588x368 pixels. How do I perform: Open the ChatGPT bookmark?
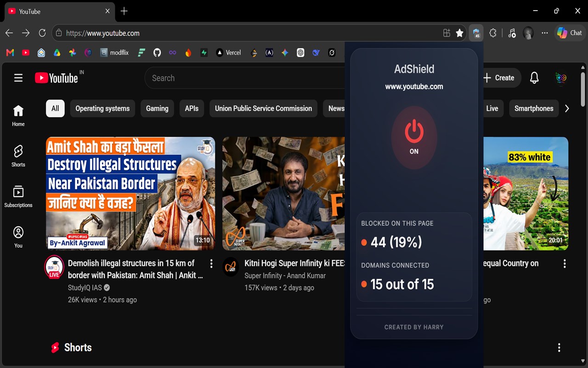[x=300, y=53]
